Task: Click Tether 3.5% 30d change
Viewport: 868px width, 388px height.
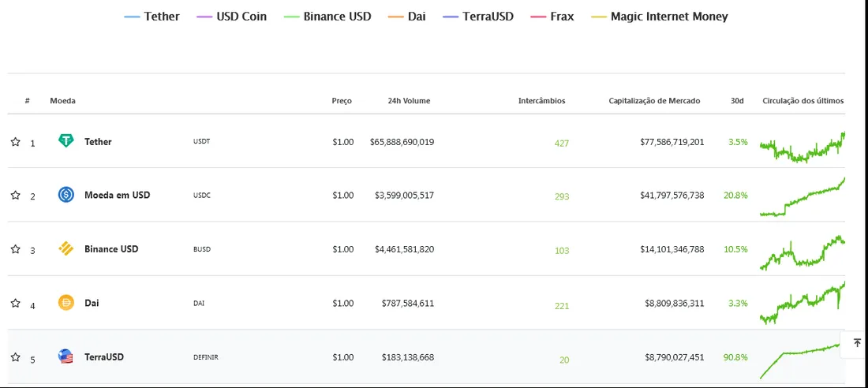Action: click(738, 142)
